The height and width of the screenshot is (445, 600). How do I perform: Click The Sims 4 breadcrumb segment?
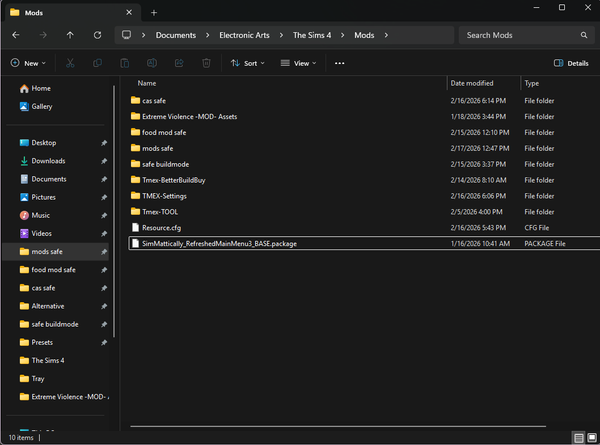311,35
